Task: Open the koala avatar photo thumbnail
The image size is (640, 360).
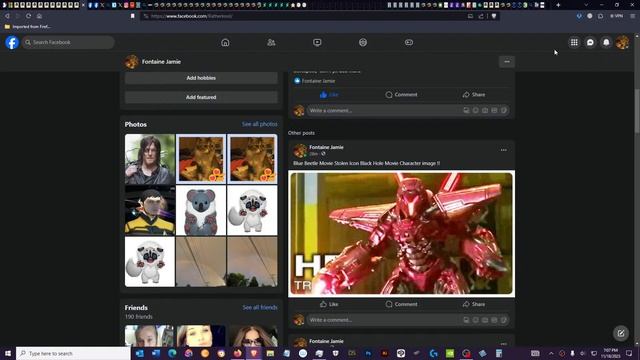Action: click(201, 211)
